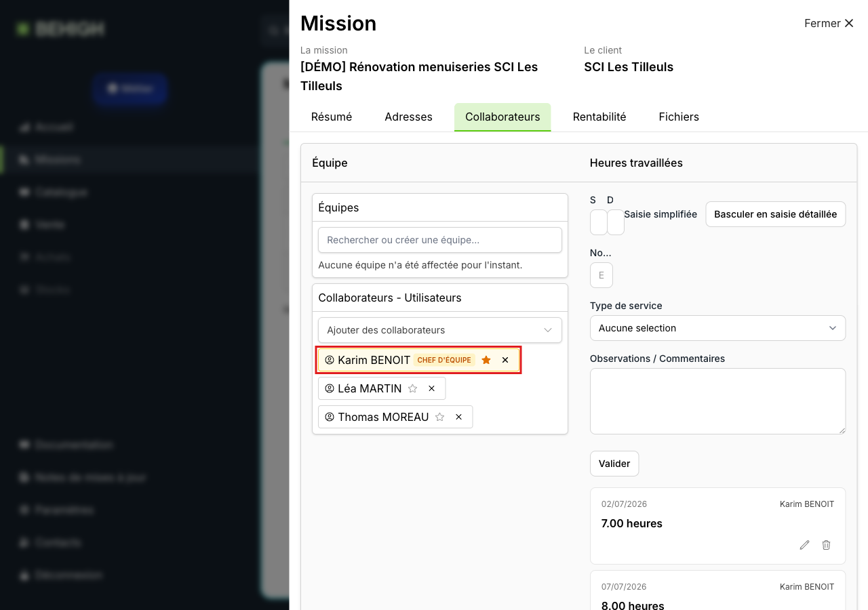Switch to the Adresses tab
The width and height of the screenshot is (868, 610).
[408, 117]
